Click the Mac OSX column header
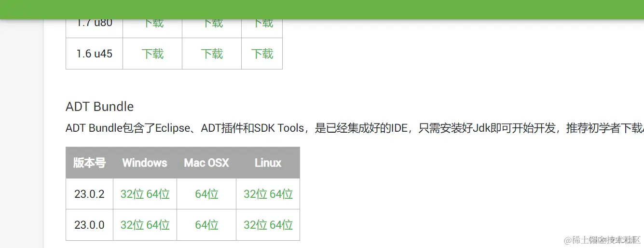This screenshot has height=248, width=644. point(206,163)
